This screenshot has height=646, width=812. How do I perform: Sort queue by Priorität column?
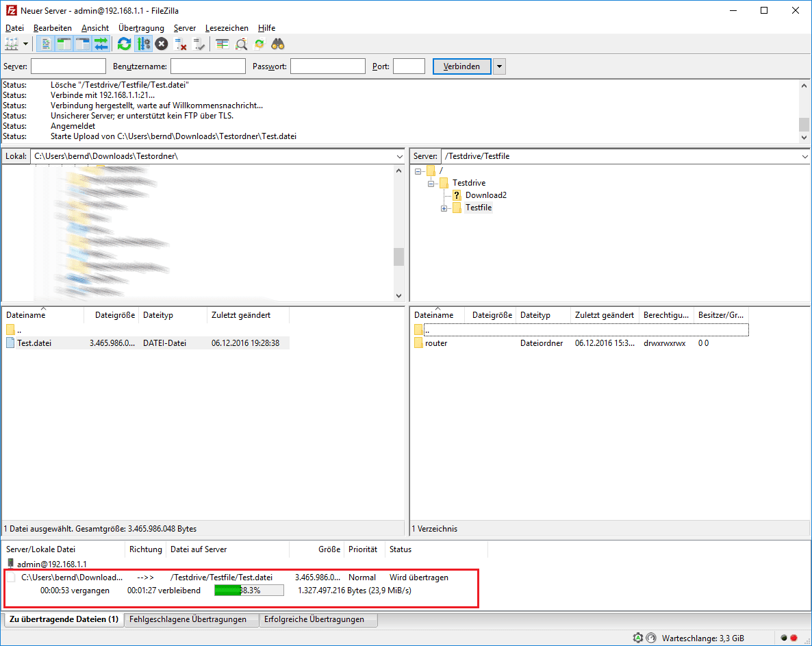click(362, 549)
